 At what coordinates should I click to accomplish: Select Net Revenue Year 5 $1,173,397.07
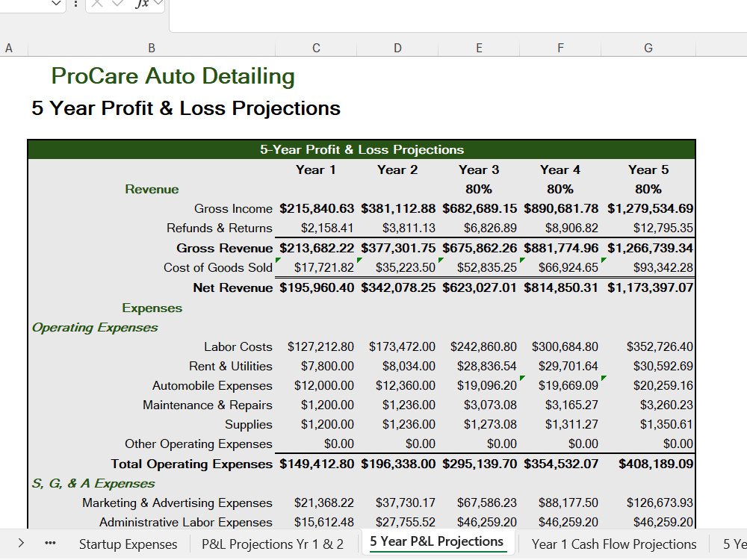[650, 287]
